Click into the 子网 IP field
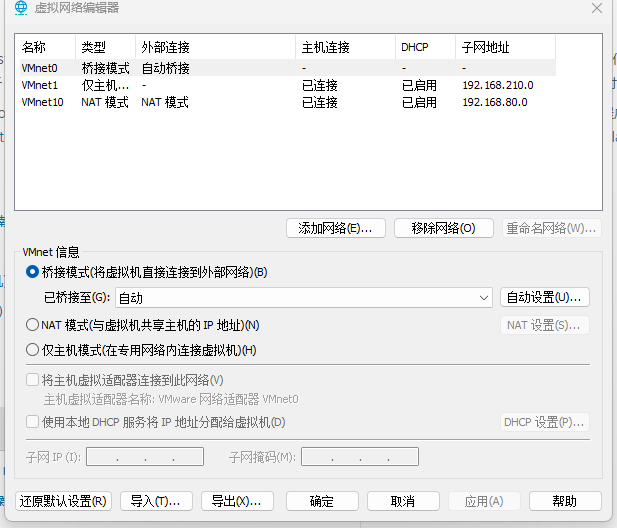 coord(145,456)
